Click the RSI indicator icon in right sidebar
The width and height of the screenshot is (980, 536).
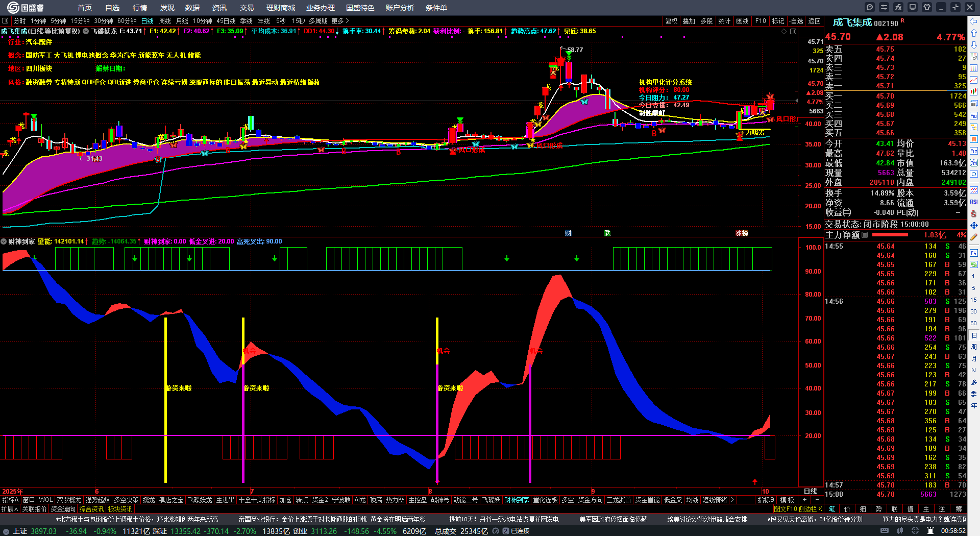974,202
